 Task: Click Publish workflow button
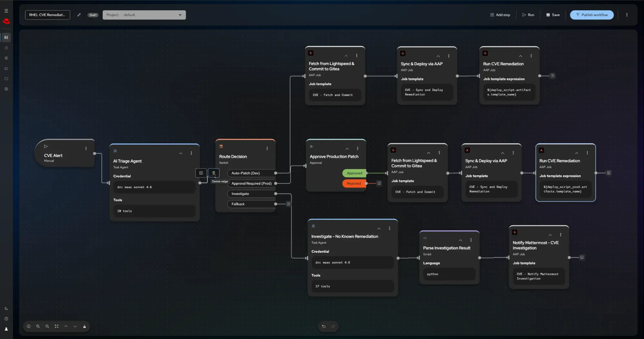click(x=592, y=15)
